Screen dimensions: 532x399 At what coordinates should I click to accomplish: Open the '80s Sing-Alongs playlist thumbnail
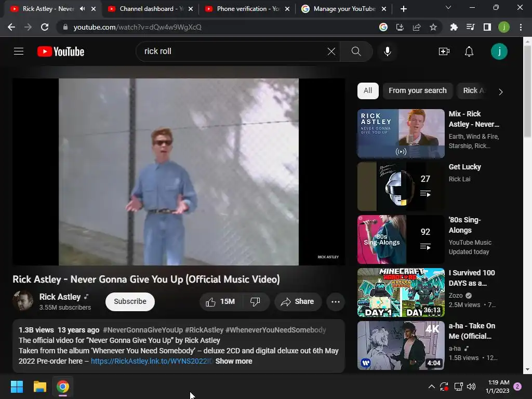pyautogui.click(x=401, y=239)
